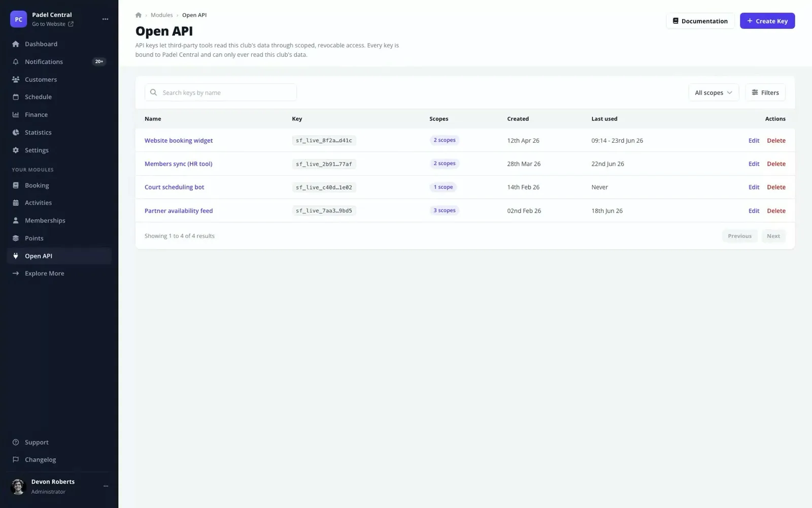Click Devon Roberts profile avatar
The width and height of the screenshot is (812, 508).
19,487
